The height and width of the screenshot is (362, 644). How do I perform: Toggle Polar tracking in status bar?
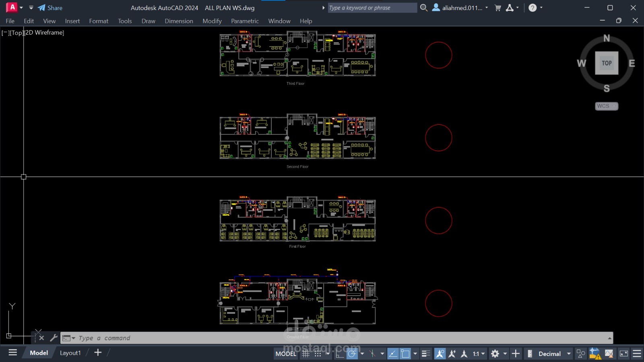point(352,354)
